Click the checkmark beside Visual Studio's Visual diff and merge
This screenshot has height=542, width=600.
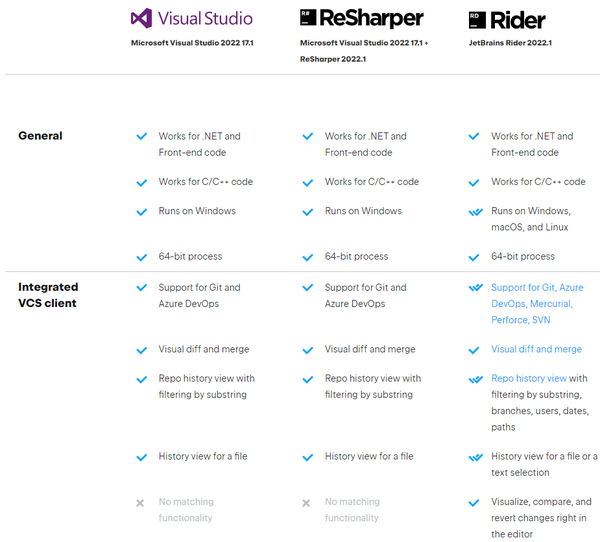click(141, 350)
